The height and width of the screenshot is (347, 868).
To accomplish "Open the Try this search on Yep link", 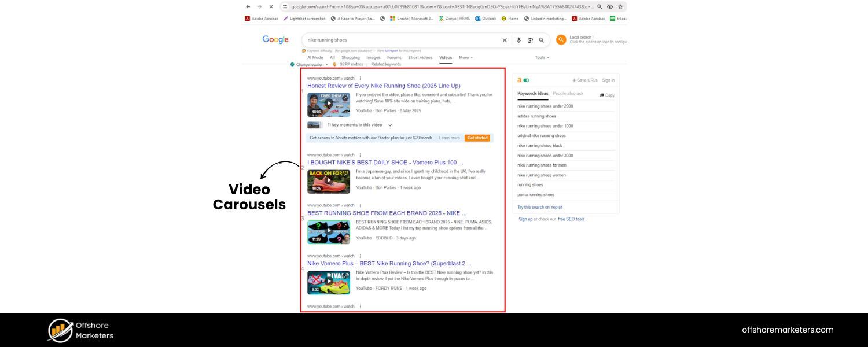I will (539, 207).
